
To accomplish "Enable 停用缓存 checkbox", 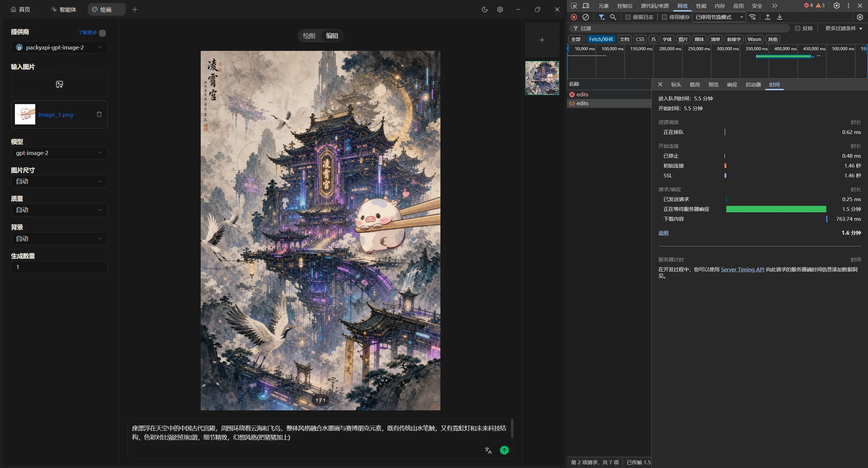I will [664, 17].
